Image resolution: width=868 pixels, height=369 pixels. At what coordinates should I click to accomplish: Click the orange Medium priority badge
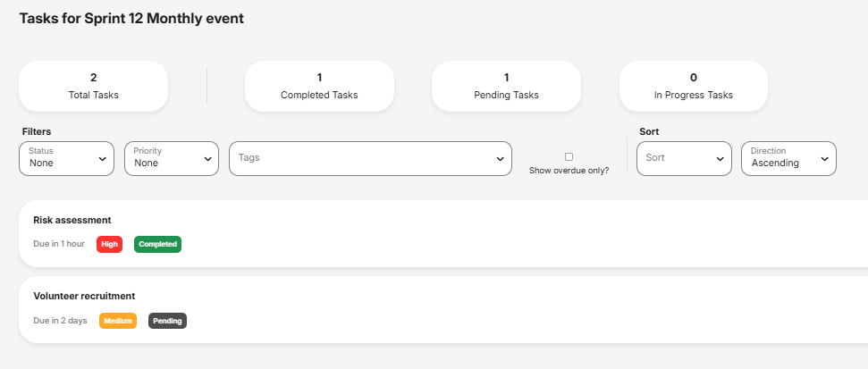[118, 321]
